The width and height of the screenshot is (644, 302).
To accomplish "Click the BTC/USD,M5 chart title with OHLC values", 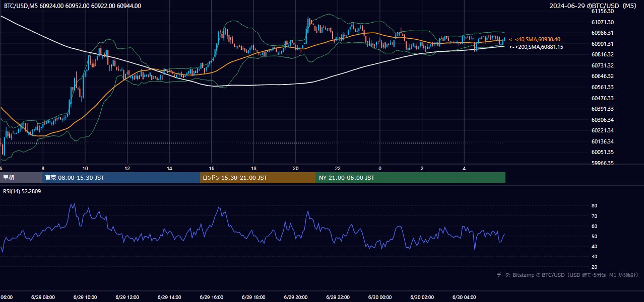I will [x=73, y=6].
